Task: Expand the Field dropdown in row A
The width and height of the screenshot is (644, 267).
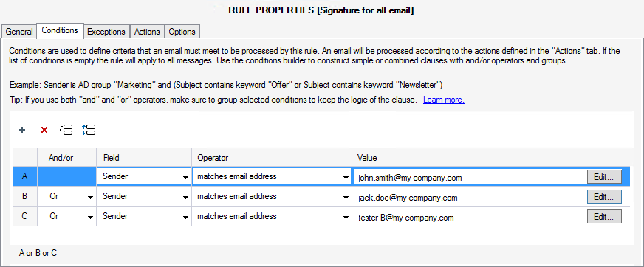Action: coord(144,177)
